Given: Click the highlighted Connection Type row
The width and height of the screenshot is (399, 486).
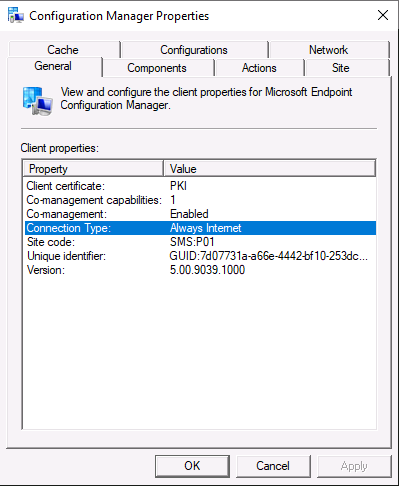Looking at the screenshot, I should 200,228.
